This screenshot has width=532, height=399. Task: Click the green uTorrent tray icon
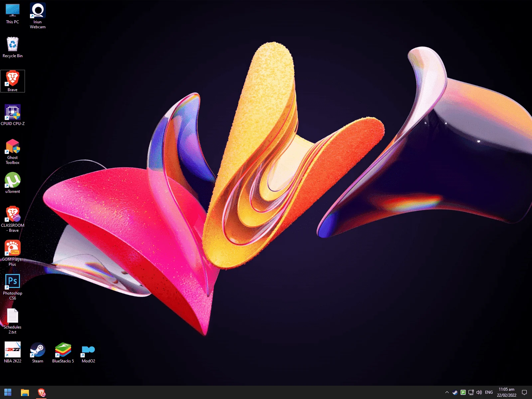(x=463, y=392)
